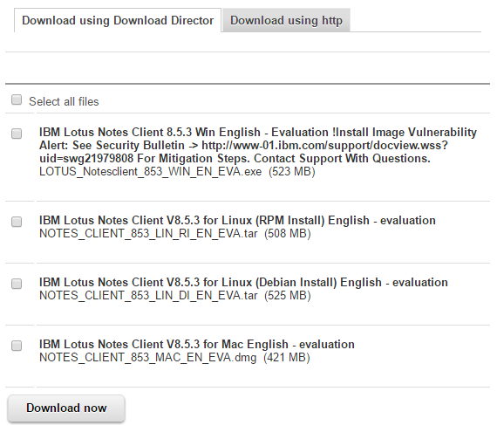The height and width of the screenshot is (446, 504).
Task: Enable checkbox for Linux RPM Install download
Action: 17,222
